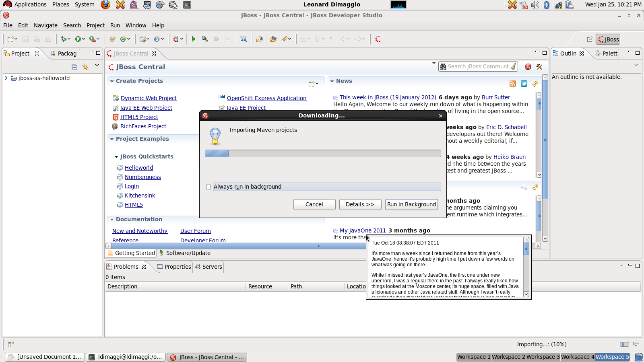Open the File menu
Viewport: 644px width, 362px height.
[x=8, y=25]
